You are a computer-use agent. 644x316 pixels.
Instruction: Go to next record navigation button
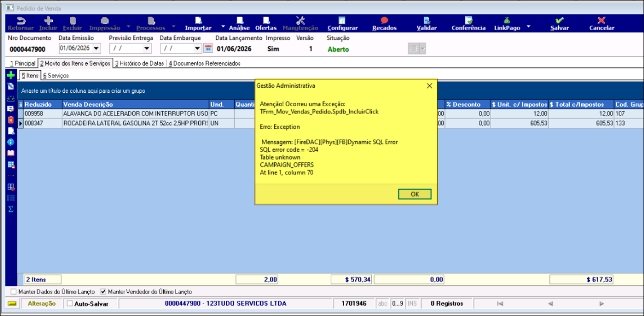[601, 303]
